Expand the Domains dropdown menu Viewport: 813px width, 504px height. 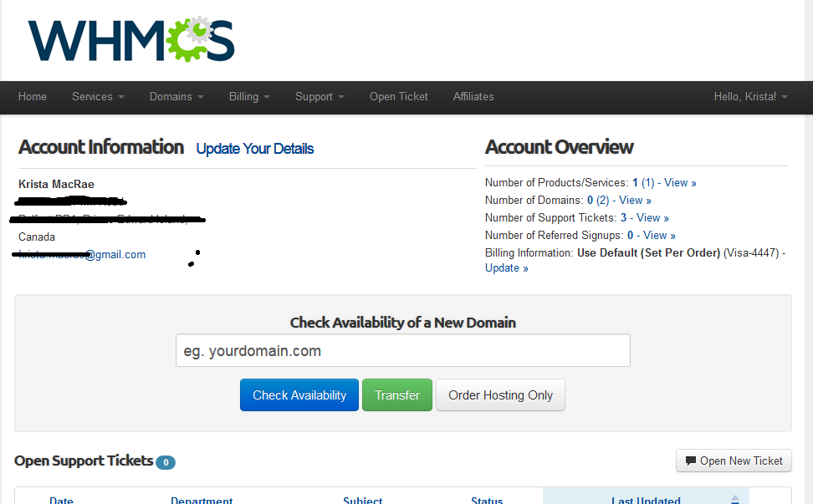click(176, 97)
